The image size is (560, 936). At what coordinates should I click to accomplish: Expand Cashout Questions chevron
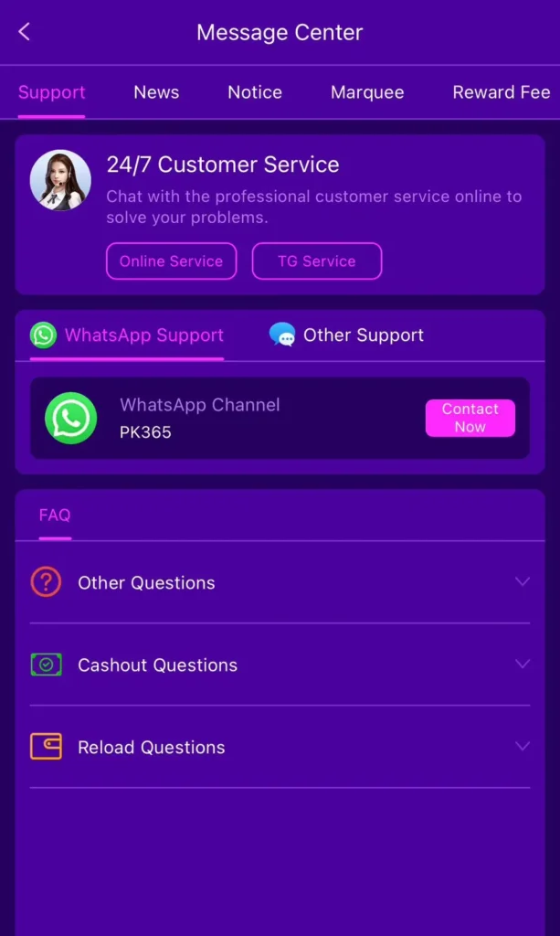tap(523, 664)
